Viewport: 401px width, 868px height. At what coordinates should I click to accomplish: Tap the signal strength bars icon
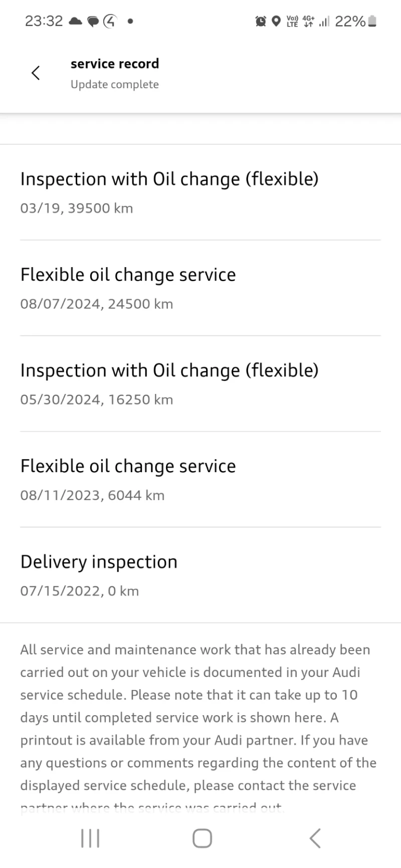pyautogui.click(x=324, y=22)
